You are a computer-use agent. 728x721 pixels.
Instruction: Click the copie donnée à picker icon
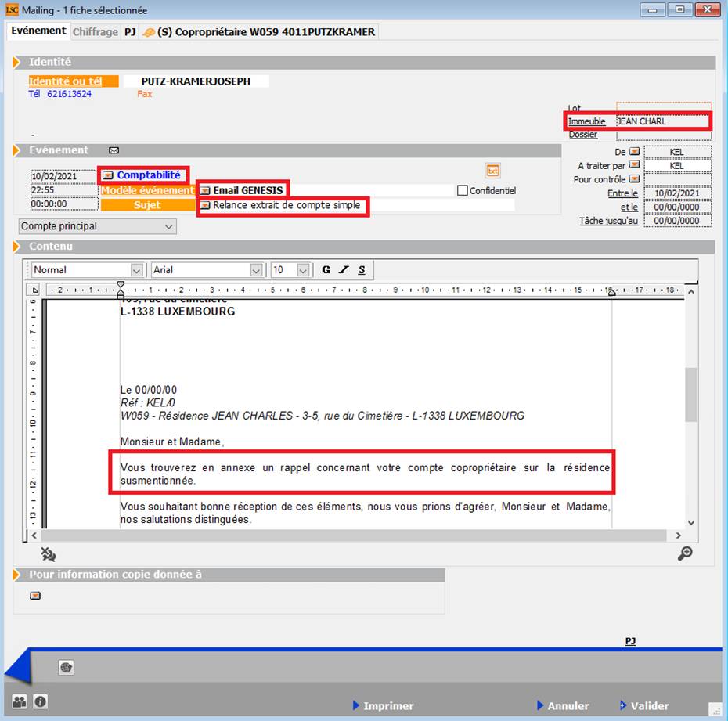(x=35, y=596)
